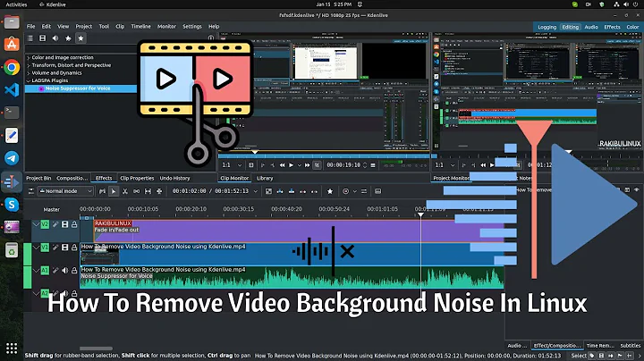The image size is (644, 361).
Task: Set zone out point in clip monitor
Action: (272, 165)
